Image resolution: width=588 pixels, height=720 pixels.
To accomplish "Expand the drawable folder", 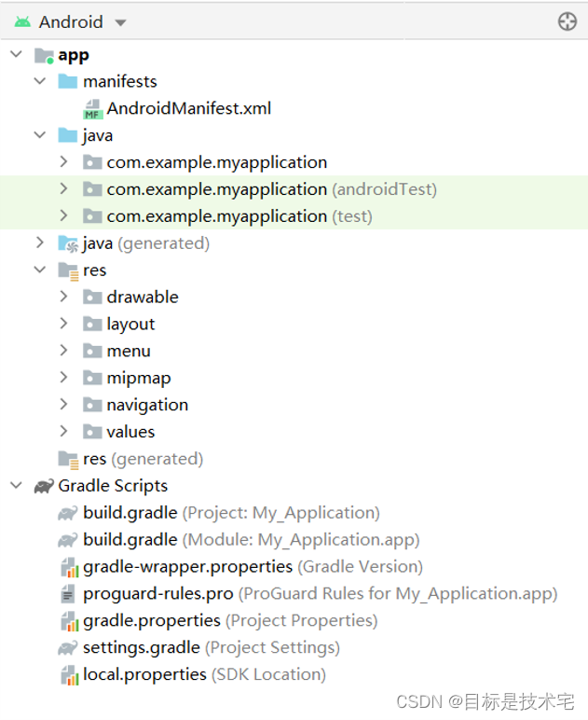I will [63, 297].
